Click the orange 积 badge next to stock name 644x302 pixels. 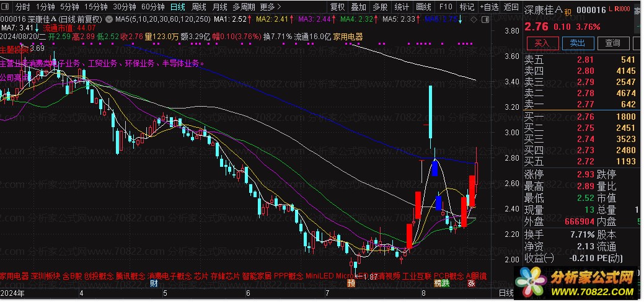pos(568,12)
